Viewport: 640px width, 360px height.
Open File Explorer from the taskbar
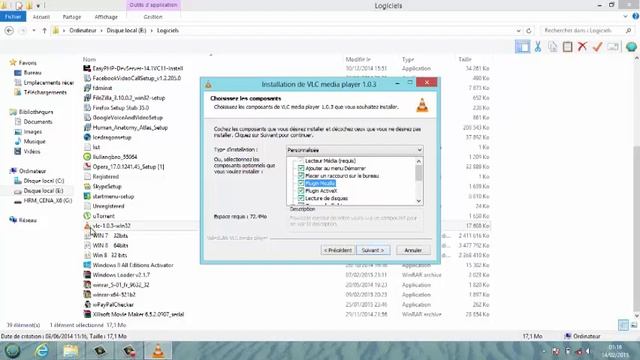[x=71, y=351]
